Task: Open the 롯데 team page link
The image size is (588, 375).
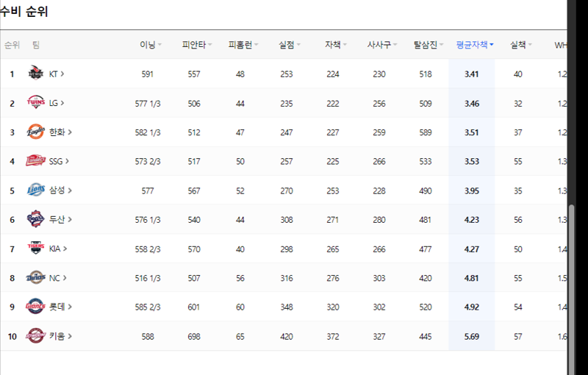Action: click(60, 307)
